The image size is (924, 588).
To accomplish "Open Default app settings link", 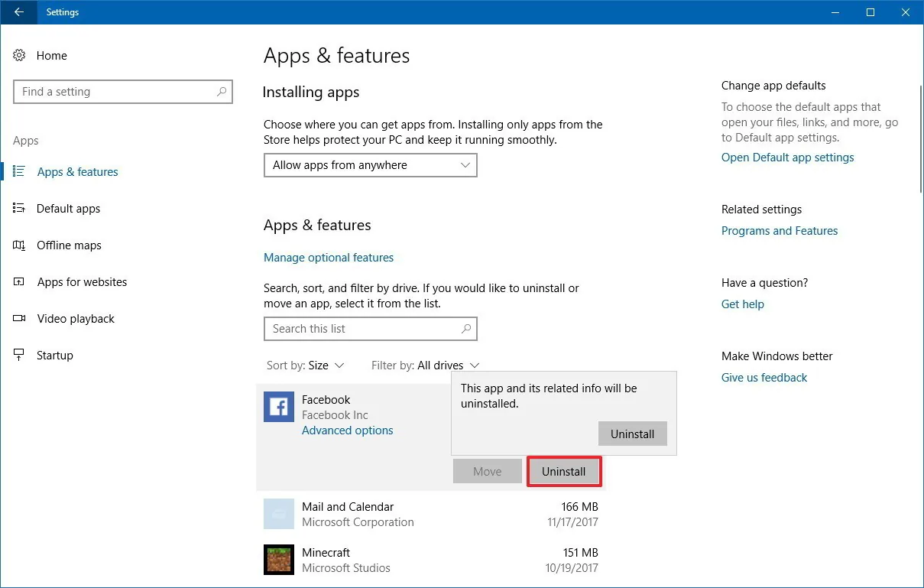I will (788, 158).
